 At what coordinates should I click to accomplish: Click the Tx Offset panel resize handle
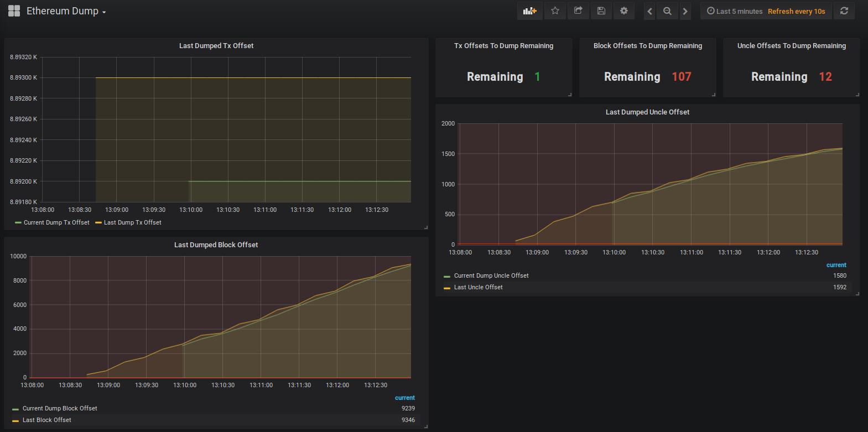click(x=426, y=227)
